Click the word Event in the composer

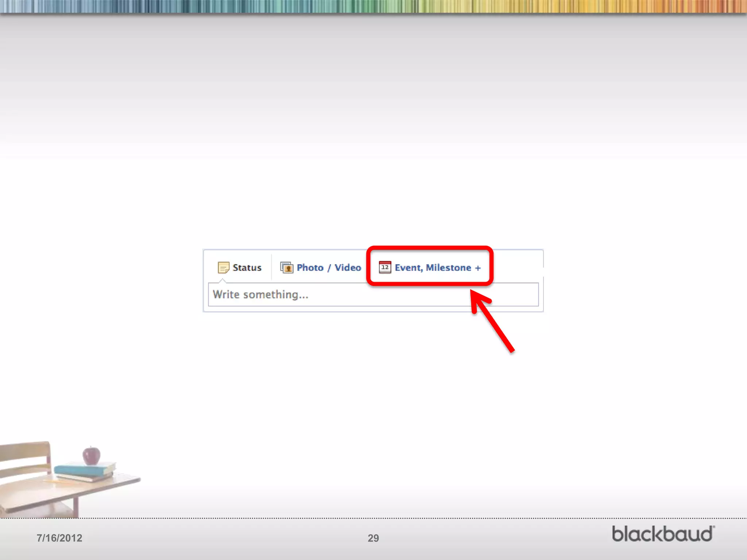pos(408,268)
